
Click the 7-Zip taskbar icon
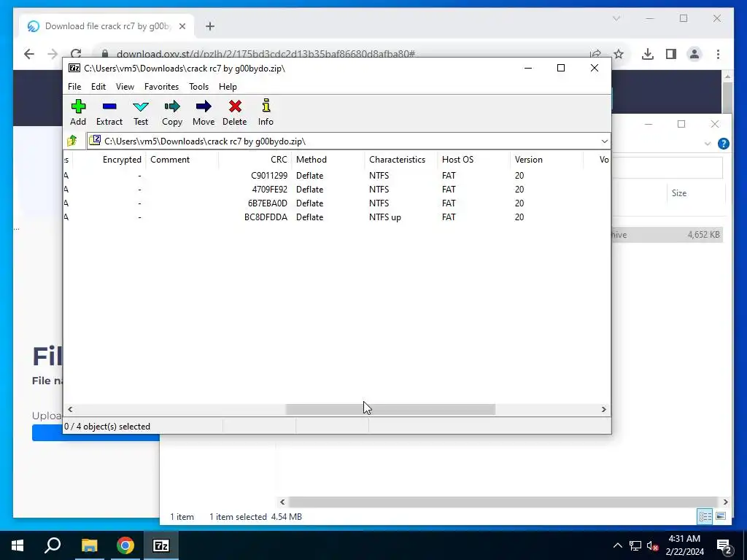point(161,545)
